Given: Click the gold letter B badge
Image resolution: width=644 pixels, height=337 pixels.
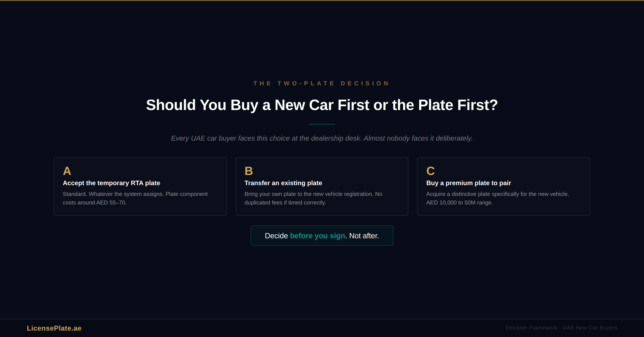Looking at the screenshot, I should [x=248, y=171].
